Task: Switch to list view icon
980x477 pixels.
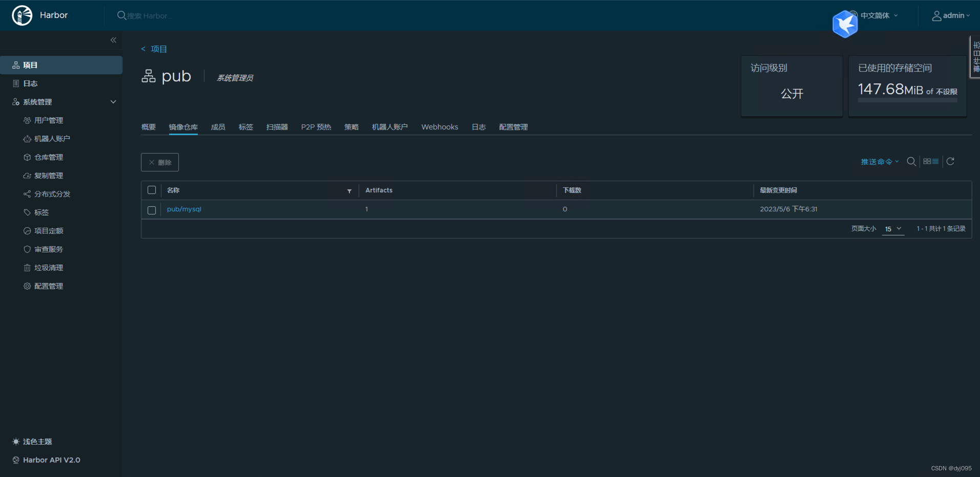Action: click(x=935, y=161)
